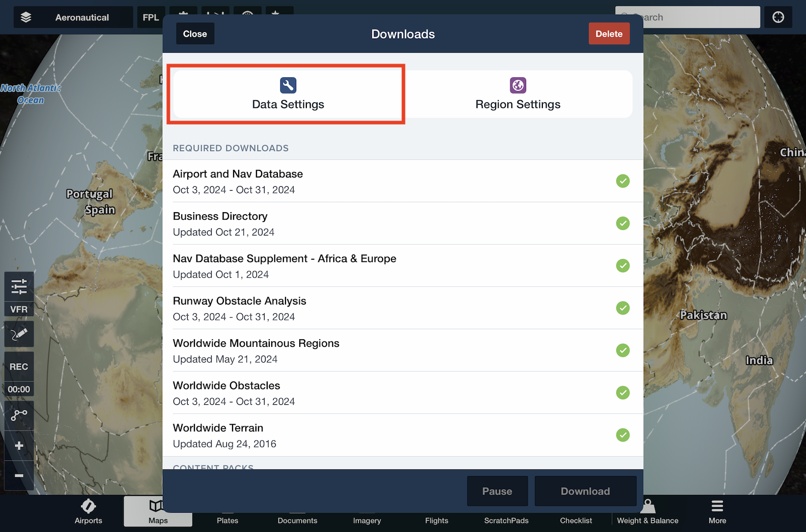Select Worldwide Obstacles title

pyautogui.click(x=226, y=386)
